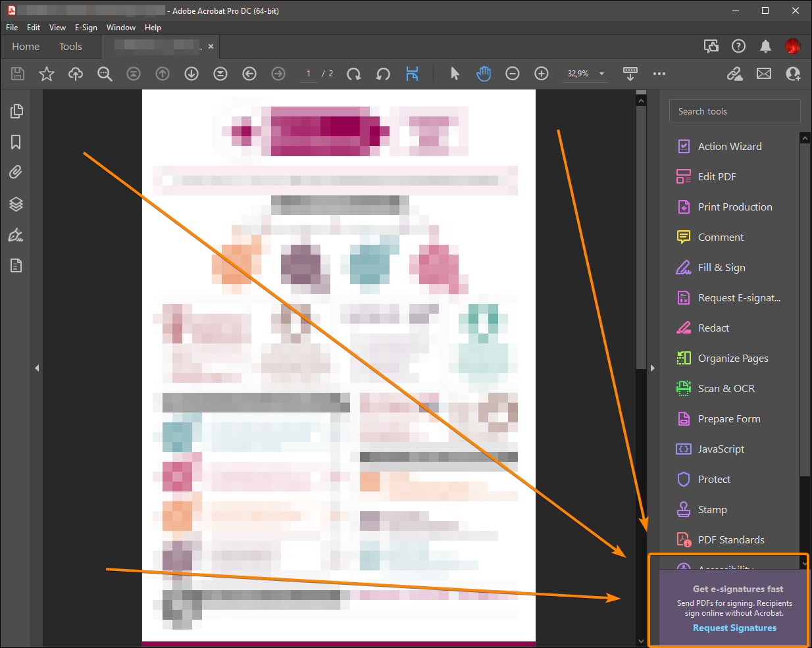Select the Hand tool

tap(484, 74)
